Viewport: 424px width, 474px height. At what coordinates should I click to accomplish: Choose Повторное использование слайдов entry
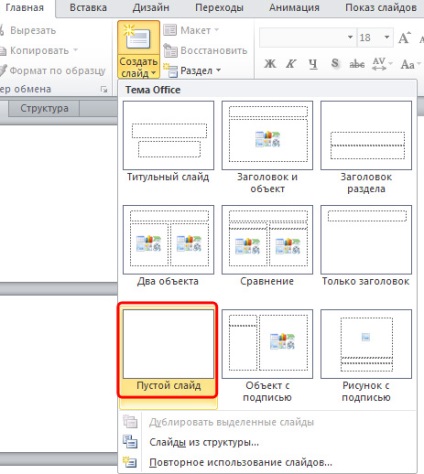pos(240,462)
